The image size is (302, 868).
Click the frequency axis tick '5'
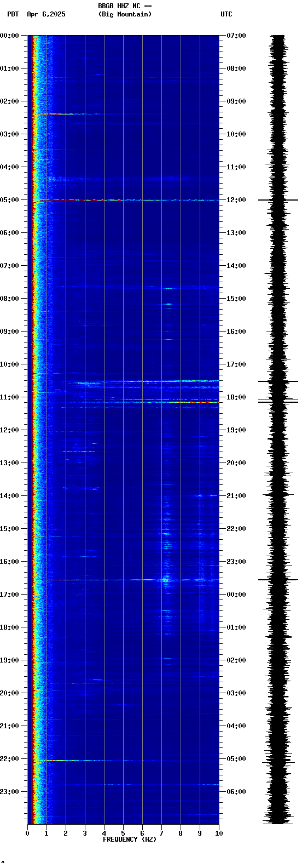[x=123, y=833]
